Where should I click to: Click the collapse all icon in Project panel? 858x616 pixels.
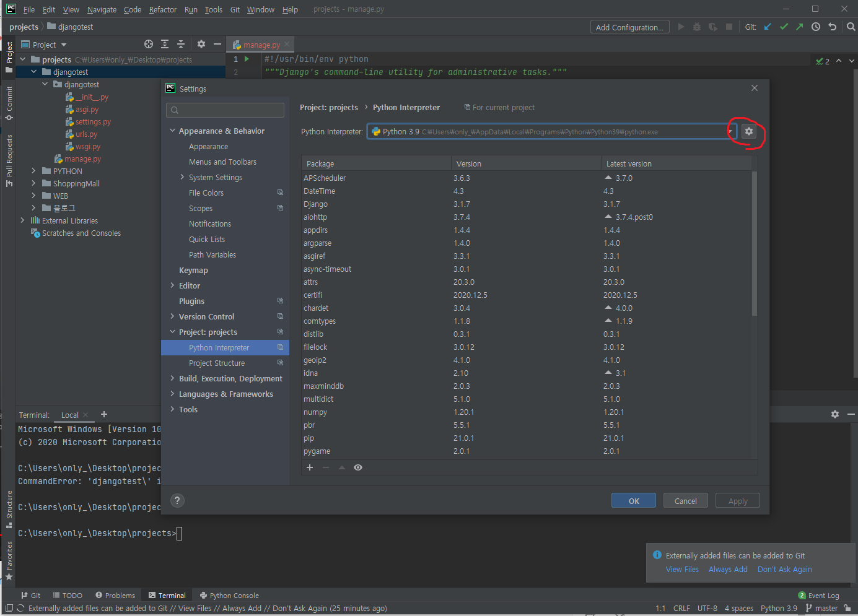(x=181, y=44)
